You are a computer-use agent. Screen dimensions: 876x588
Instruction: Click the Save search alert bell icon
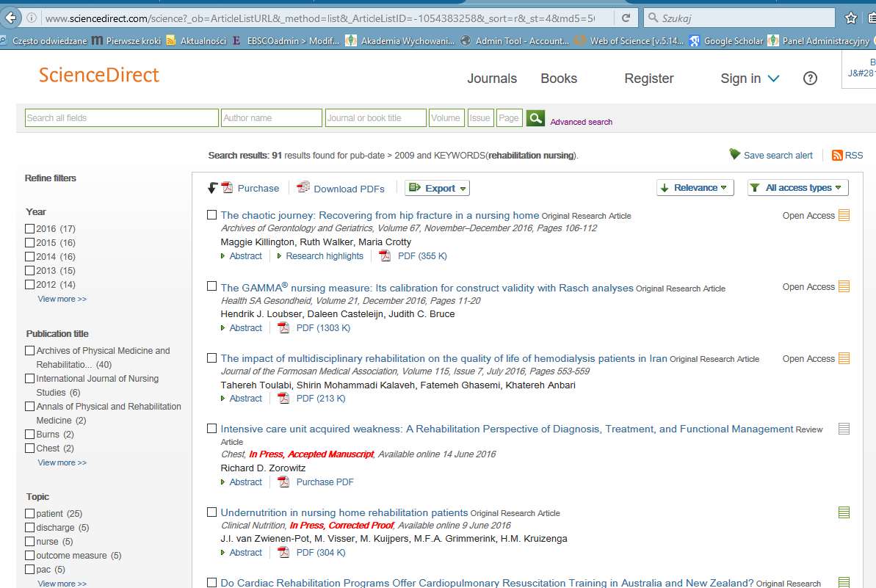(735, 154)
